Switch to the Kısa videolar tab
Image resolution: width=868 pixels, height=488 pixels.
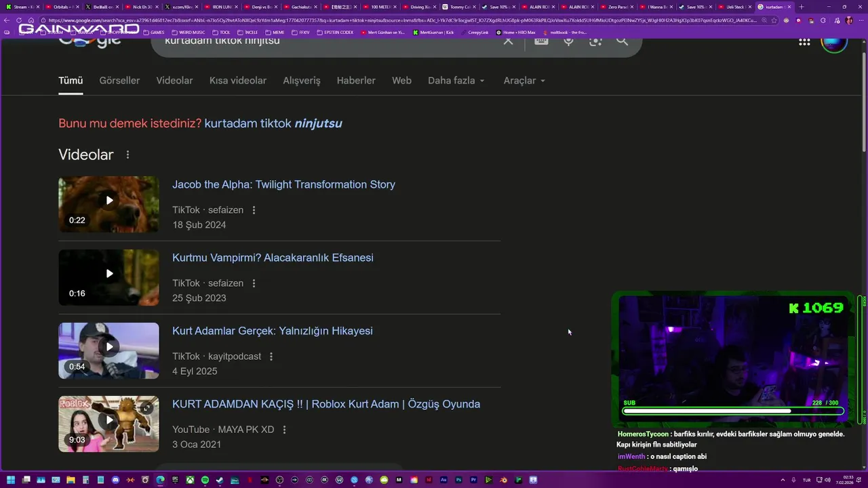[238, 81]
